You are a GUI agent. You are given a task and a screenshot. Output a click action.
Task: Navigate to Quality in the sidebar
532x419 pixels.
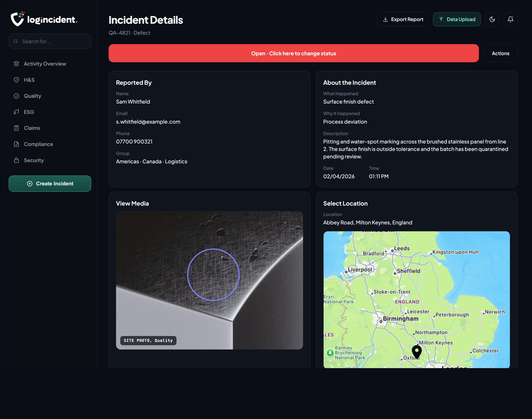pos(50,96)
